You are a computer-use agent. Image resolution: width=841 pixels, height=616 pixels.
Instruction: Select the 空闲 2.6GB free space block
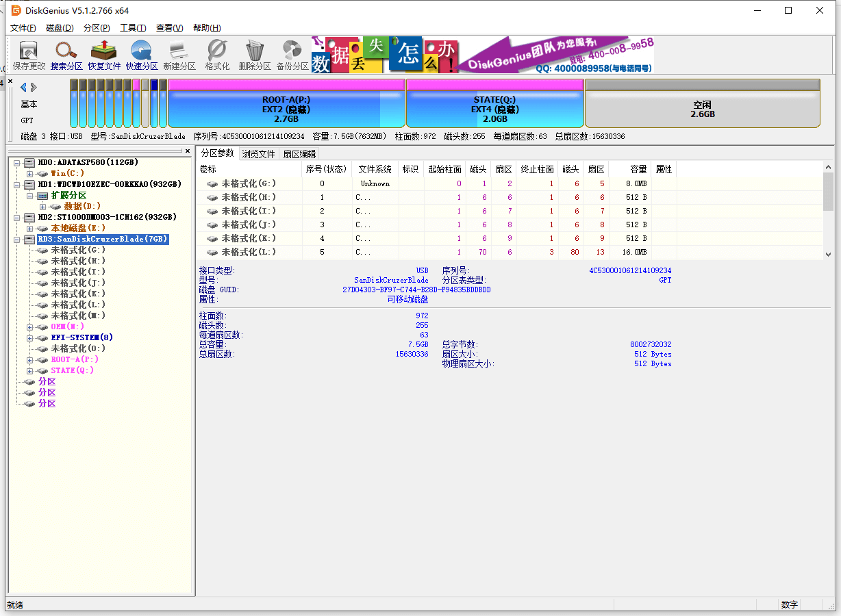pyautogui.click(x=702, y=109)
